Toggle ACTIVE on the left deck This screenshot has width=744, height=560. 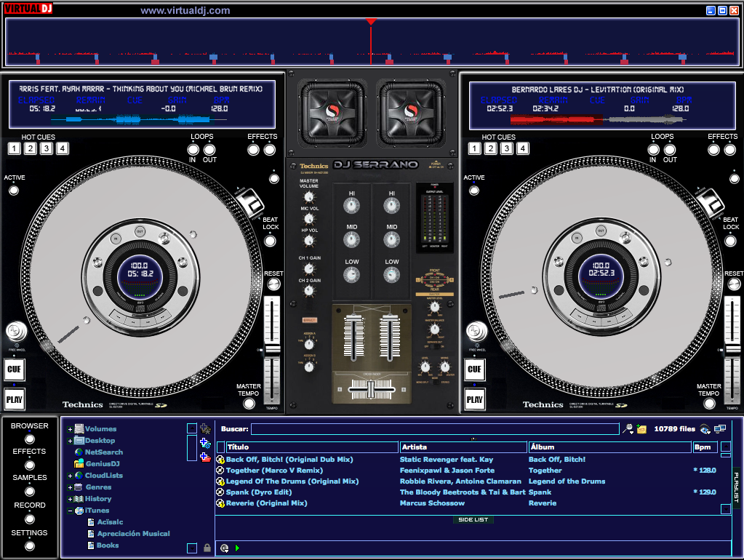(x=12, y=189)
